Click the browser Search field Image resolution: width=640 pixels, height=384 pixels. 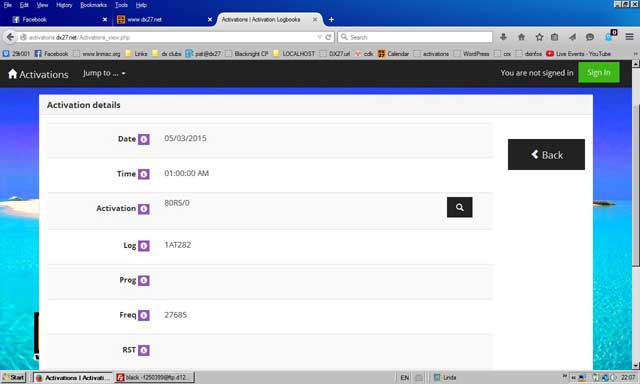(x=415, y=37)
